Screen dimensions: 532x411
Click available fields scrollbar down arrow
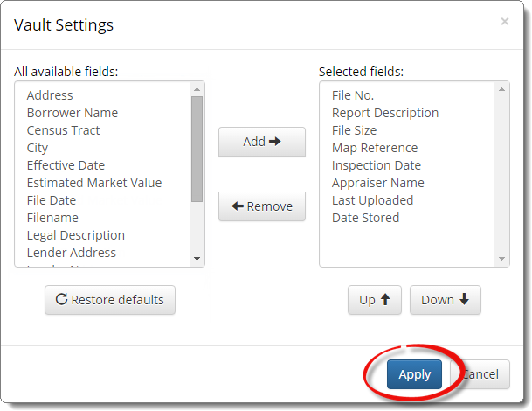[197, 259]
